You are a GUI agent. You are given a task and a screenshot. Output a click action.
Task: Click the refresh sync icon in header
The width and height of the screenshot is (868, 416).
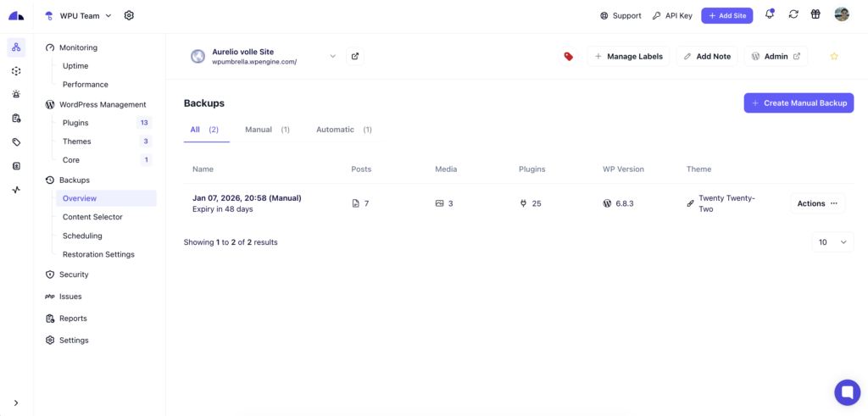pyautogui.click(x=793, y=14)
